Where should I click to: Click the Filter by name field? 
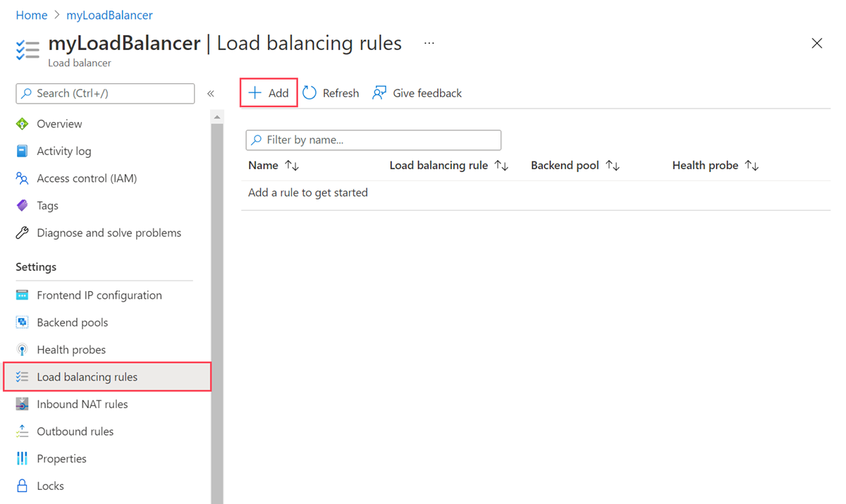click(374, 140)
